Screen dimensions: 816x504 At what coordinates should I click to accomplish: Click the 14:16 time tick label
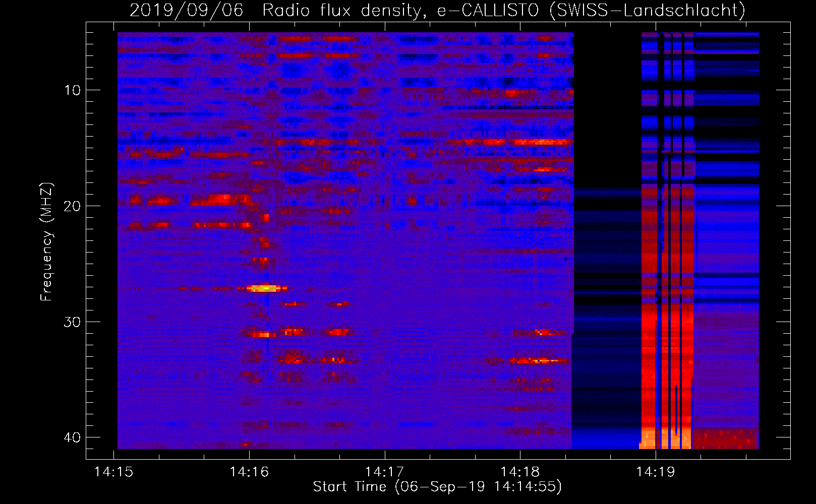pyautogui.click(x=249, y=472)
